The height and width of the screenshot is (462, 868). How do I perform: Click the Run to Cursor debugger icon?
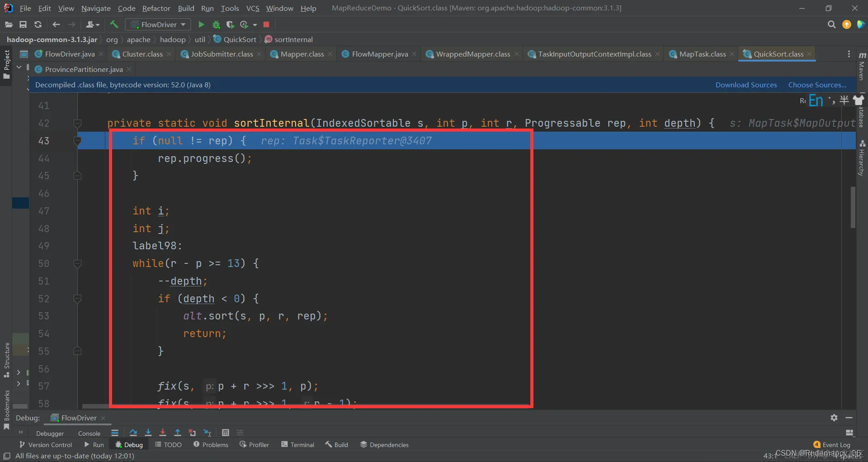[208, 433]
